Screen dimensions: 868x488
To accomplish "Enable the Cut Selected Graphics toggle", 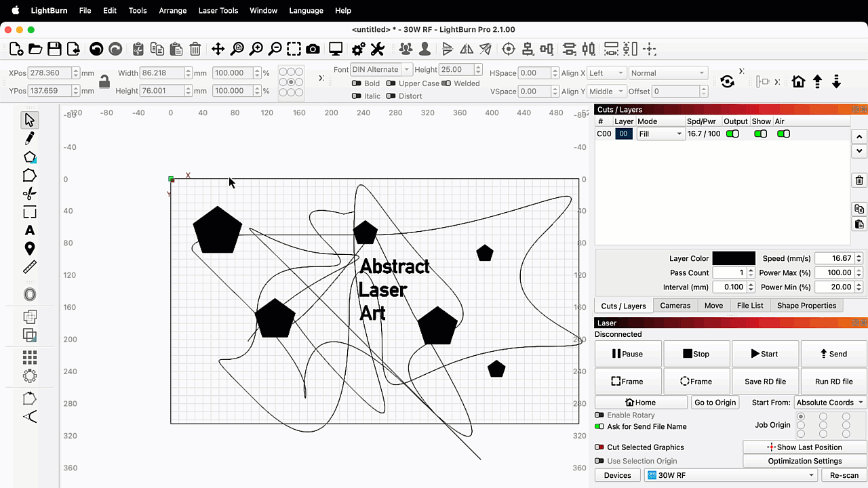I will pos(599,447).
